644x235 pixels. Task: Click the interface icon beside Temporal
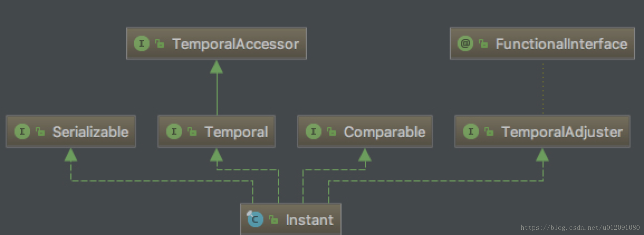[x=174, y=132]
